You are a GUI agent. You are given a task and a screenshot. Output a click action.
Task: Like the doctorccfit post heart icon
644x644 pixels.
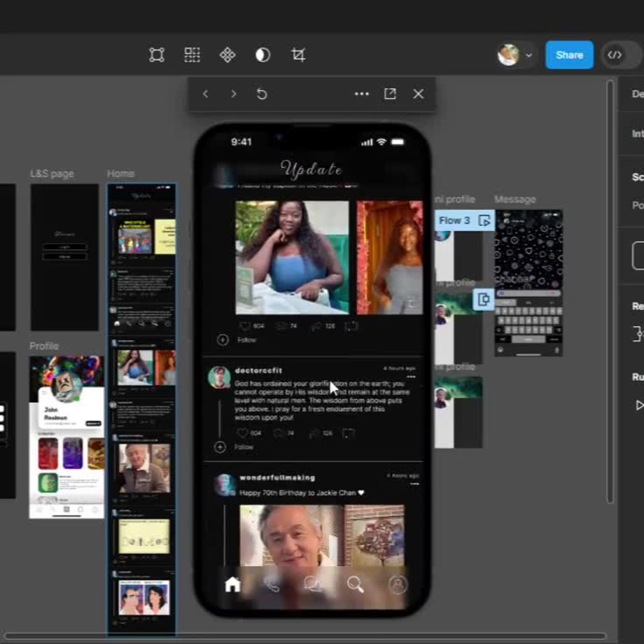pos(242,433)
